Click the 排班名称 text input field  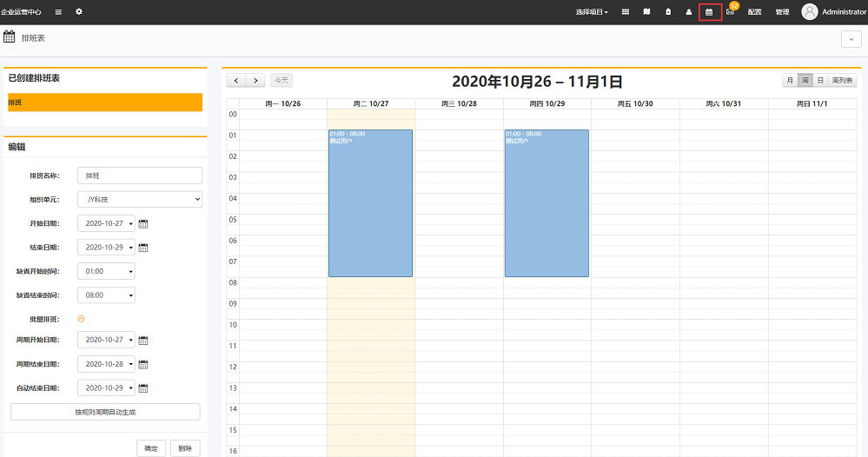(x=139, y=176)
